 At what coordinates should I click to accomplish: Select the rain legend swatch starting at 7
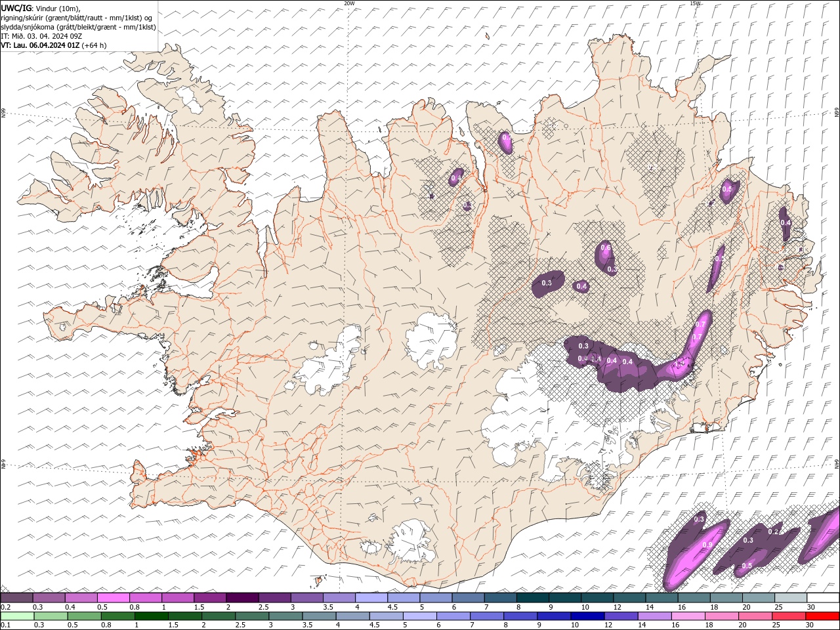pos(487,616)
